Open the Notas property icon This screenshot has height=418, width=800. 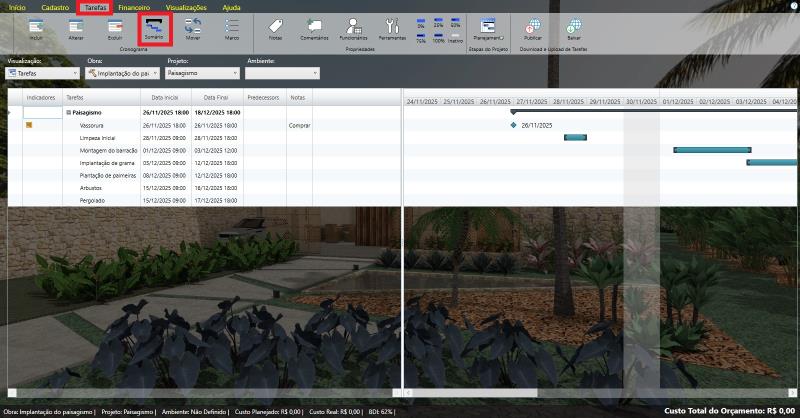(275, 27)
